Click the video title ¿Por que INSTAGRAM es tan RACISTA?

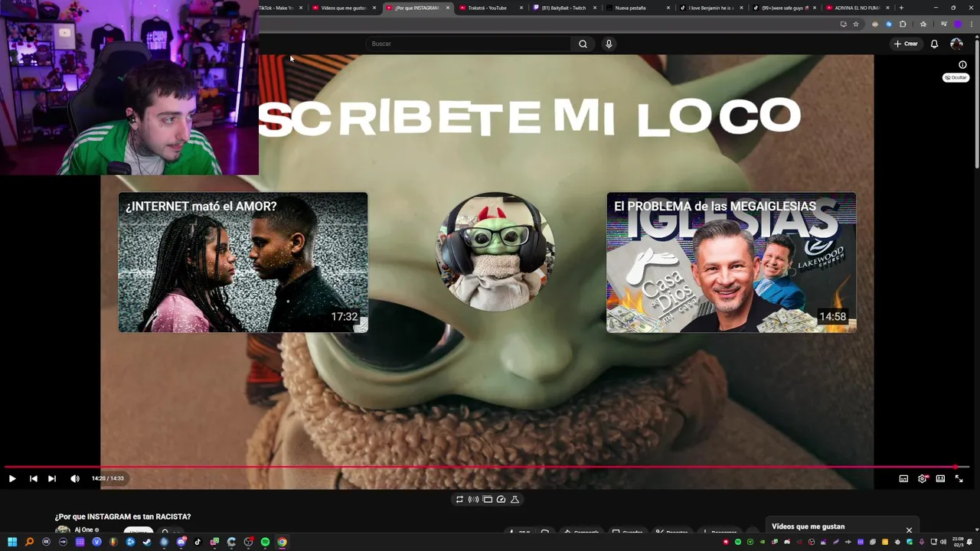pyautogui.click(x=122, y=517)
